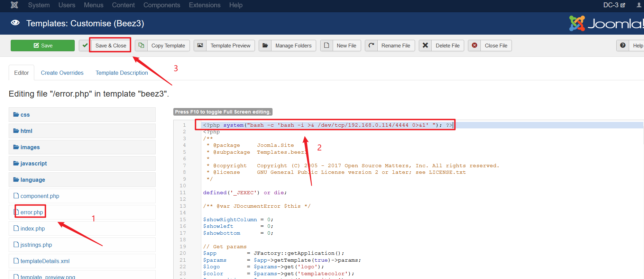Screen dimensions: 644x279
Task: Click file icon next to jsstrings.php
Action: pyautogui.click(x=16, y=244)
